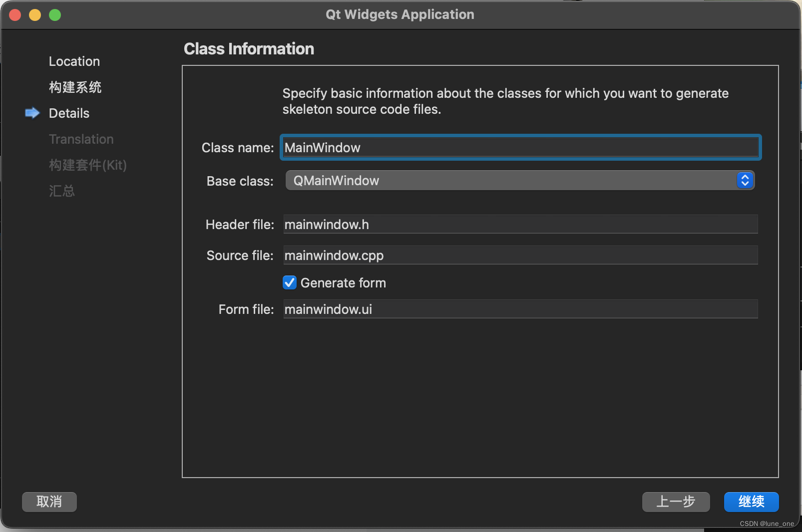Image resolution: width=802 pixels, height=532 pixels.
Task: Click the red close traffic light button
Action: coord(15,14)
